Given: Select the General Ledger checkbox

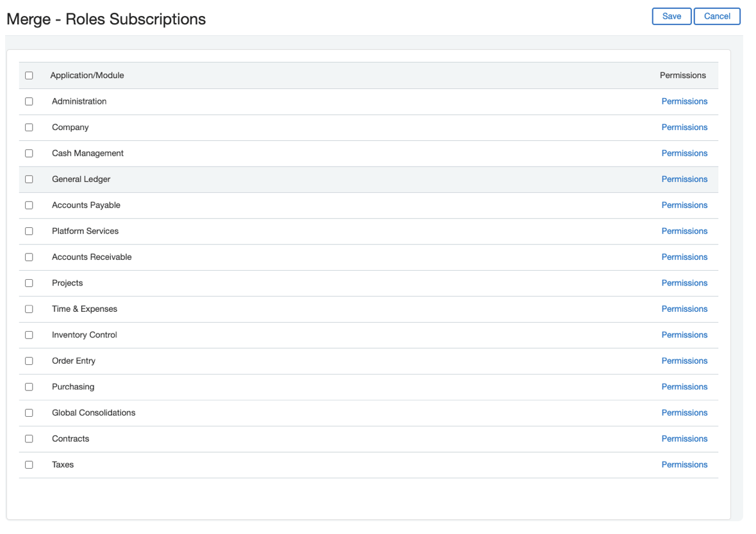Looking at the screenshot, I should click(x=29, y=179).
